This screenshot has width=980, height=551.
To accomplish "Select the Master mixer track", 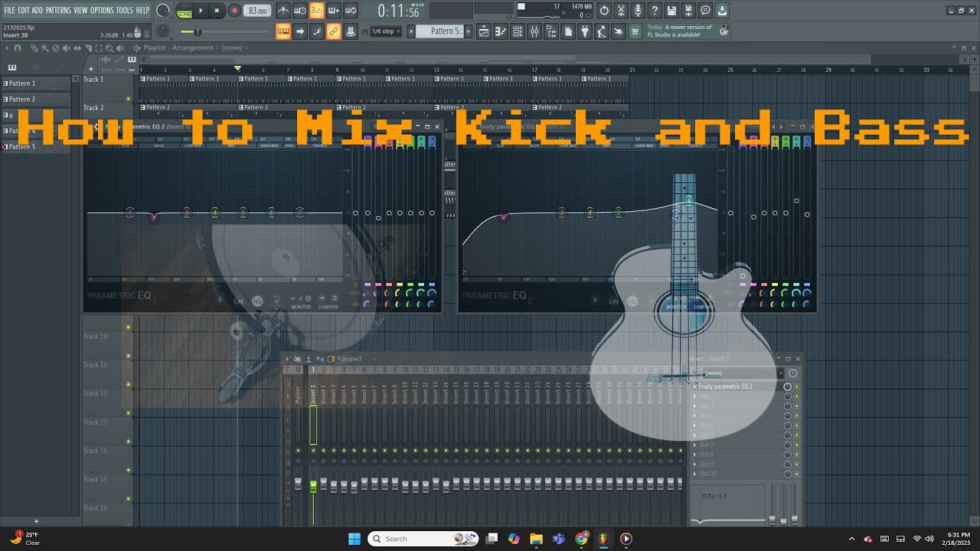I will click(299, 396).
